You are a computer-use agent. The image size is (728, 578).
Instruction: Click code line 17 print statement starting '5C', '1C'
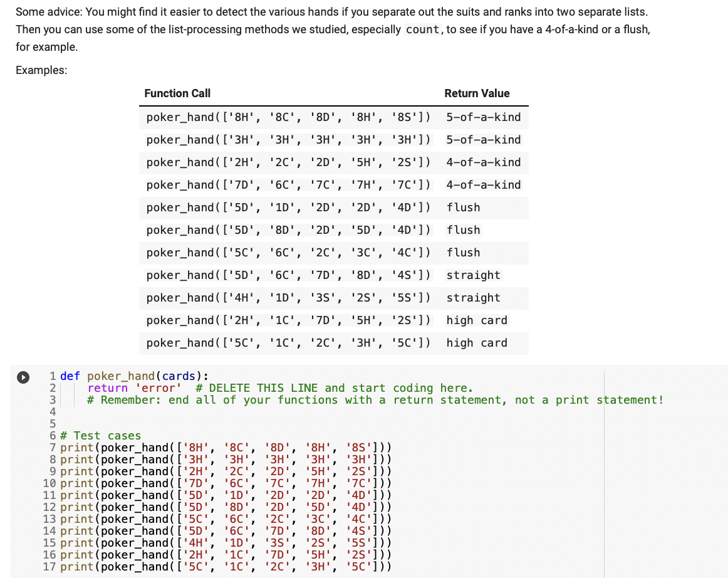coord(226,567)
